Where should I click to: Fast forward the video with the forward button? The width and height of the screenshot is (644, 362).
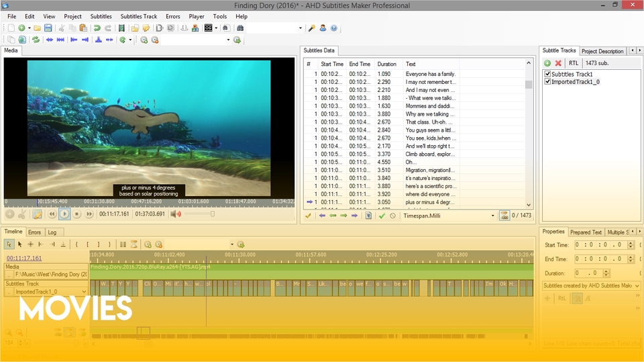pyautogui.click(x=89, y=214)
